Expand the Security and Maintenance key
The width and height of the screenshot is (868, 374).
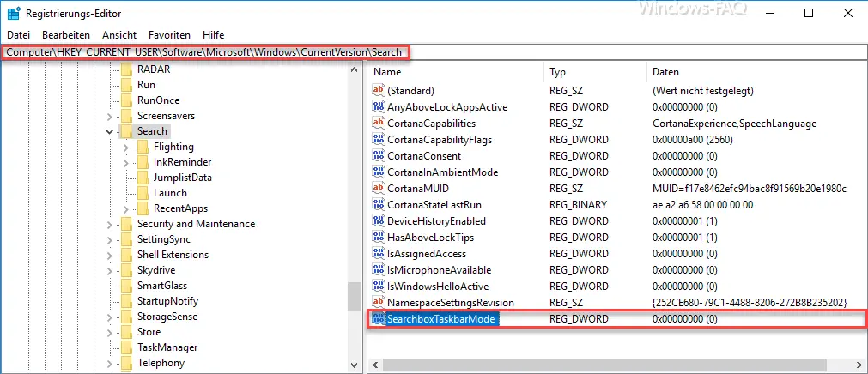tap(110, 224)
